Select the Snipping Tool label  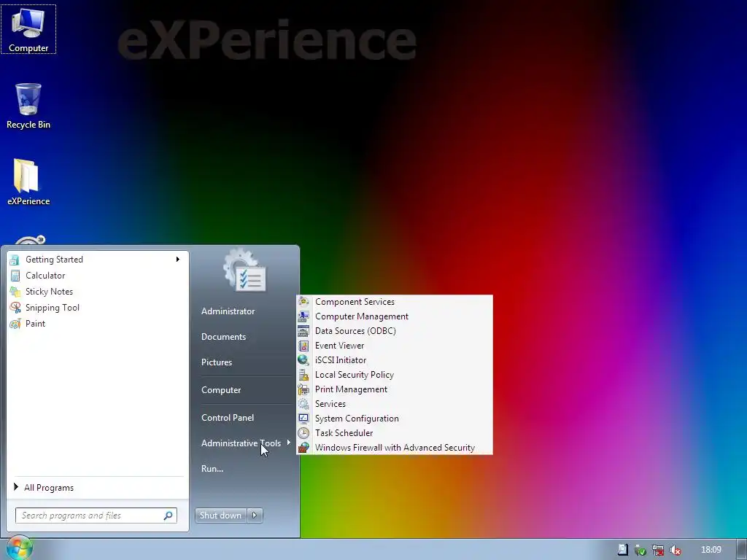53,308
